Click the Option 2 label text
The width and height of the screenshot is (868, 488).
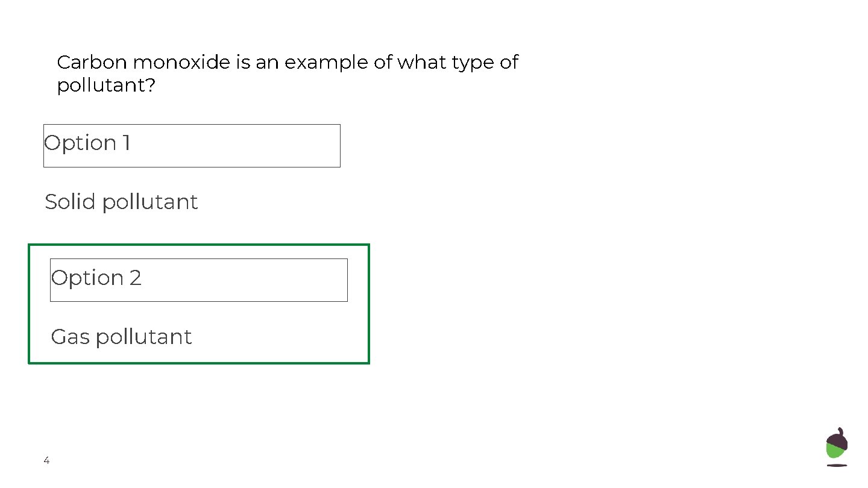(x=96, y=278)
